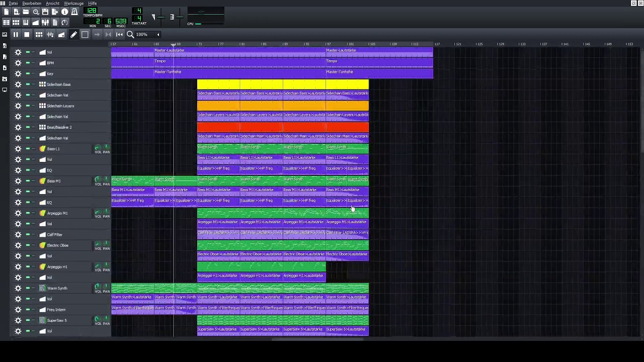Click the Bass L1 VOL knob
Viewport: 644px width, 362px height.
click(98, 148)
